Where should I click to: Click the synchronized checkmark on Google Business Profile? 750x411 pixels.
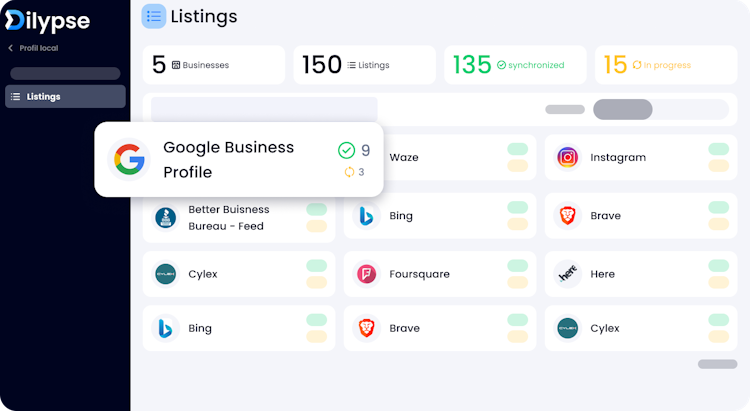click(346, 150)
